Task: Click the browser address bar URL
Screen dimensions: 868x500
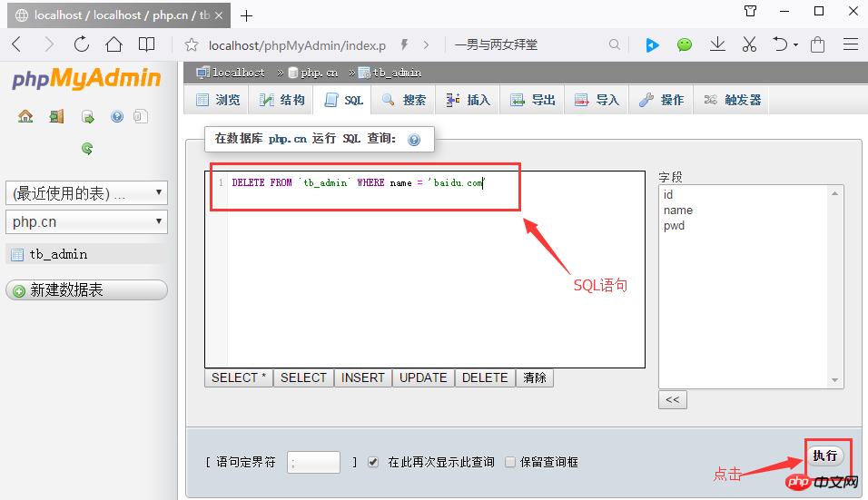Action: coord(297,45)
